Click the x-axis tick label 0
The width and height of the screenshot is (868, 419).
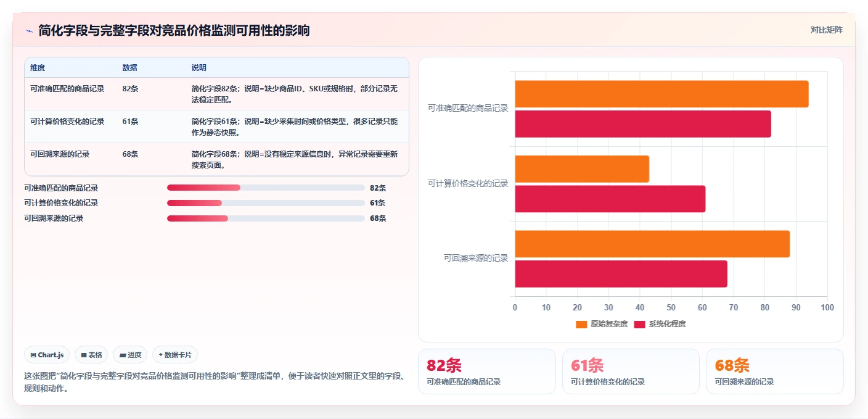pos(515,307)
